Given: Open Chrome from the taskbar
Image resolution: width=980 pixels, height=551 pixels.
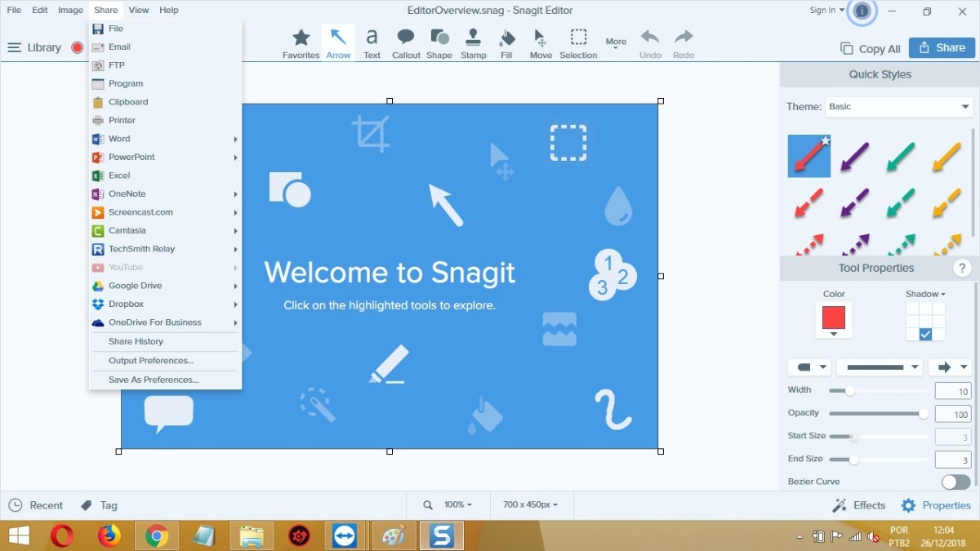Looking at the screenshot, I should [x=157, y=535].
